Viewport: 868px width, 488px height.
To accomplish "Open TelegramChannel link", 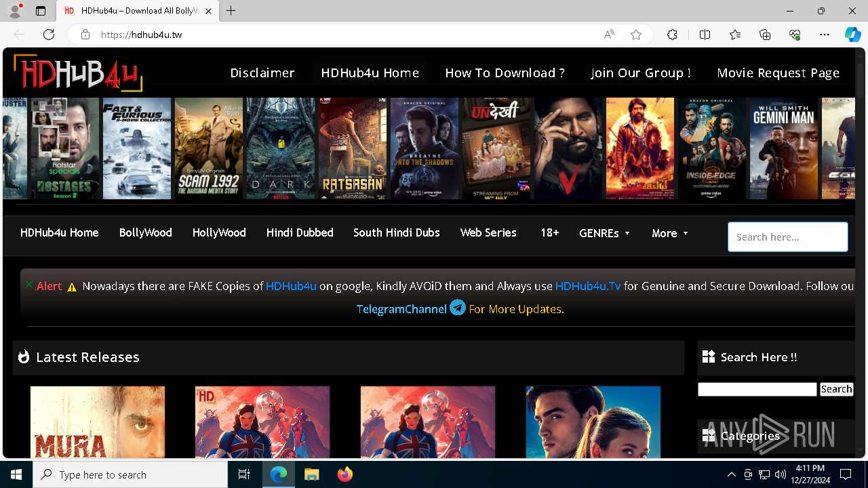I will [x=401, y=309].
